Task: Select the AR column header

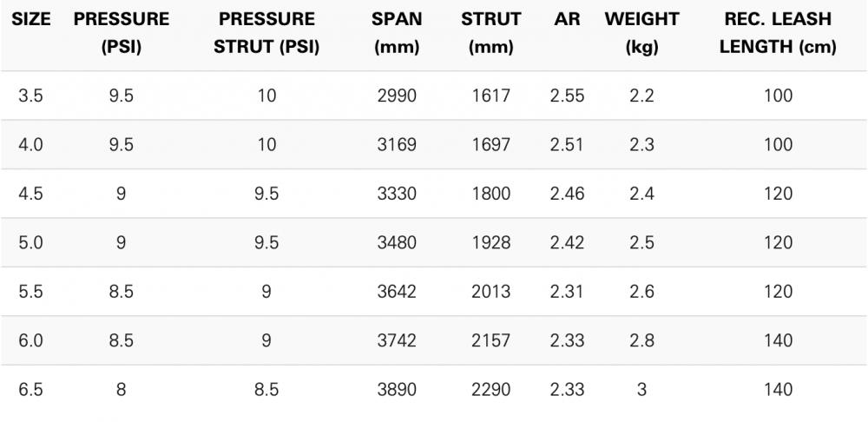Action: (x=567, y=19)
